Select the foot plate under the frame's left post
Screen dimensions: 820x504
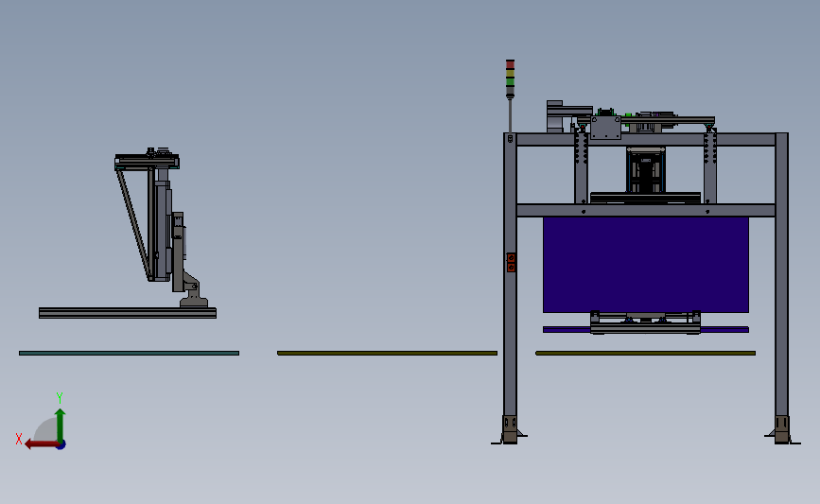coord(510,429)
